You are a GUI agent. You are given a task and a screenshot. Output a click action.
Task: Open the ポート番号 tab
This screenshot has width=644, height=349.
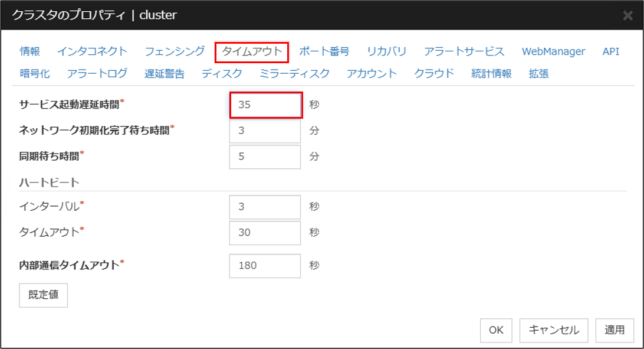324,51
